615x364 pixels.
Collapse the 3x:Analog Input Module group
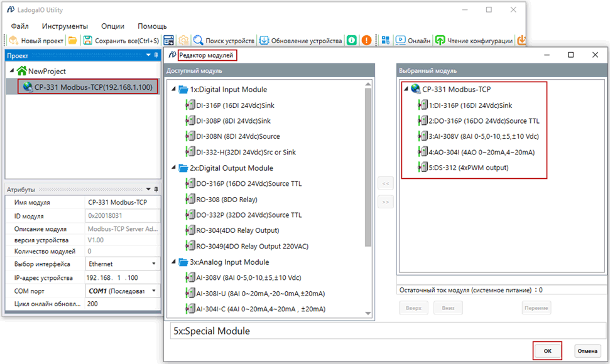(173, 262)
